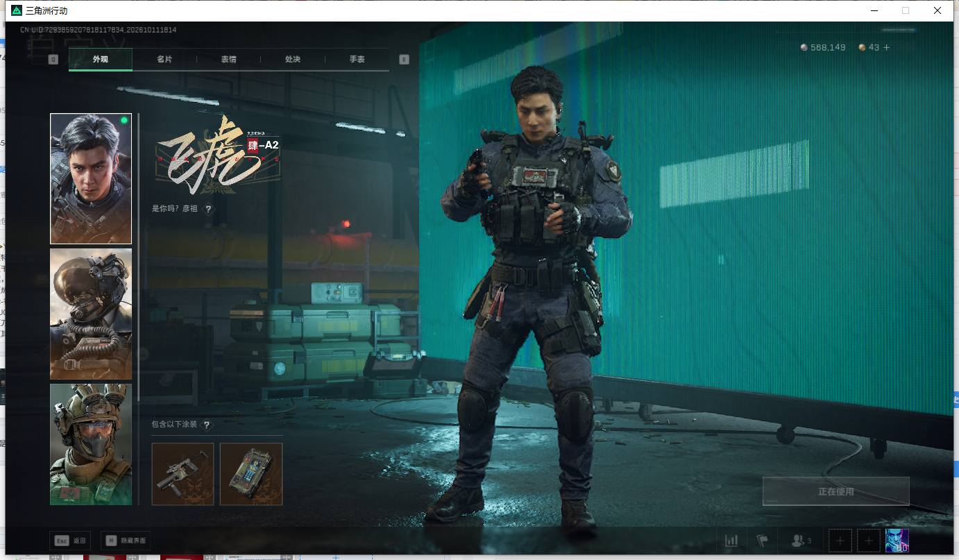Select the grey-haired operator skin thumbnail

click(x=91, y=179)
